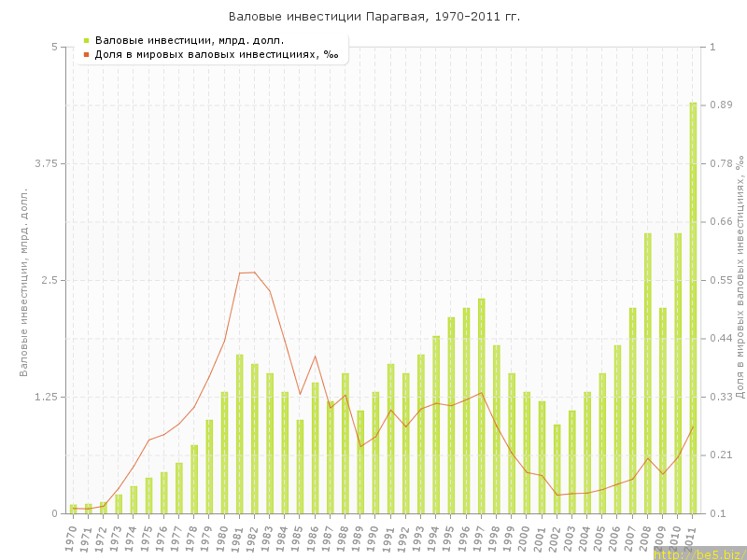747x560 pixels.
Task: Click the chart title 'Валовые инвестиции Парагвая'
Action: point(374,17)
